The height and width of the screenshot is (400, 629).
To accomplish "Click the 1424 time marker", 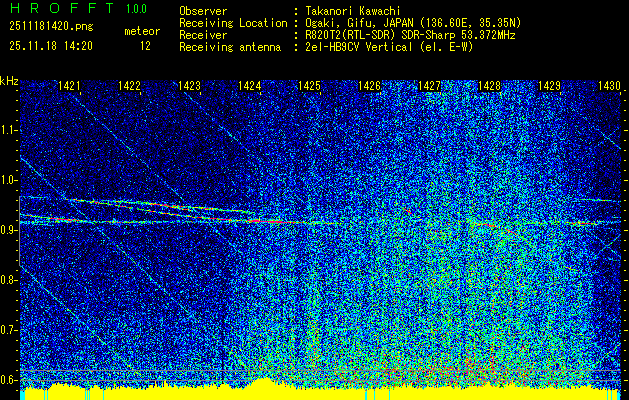I will click(x=250, y=85).
